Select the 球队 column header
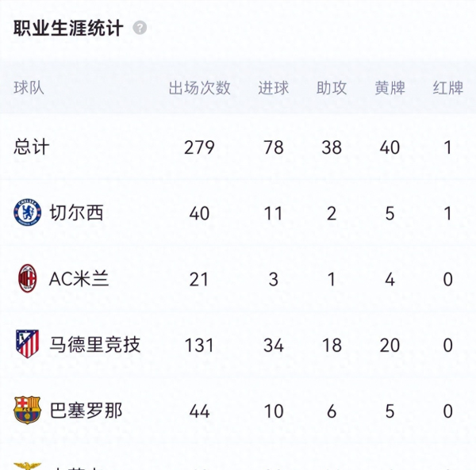The height and width of the screenshot is (470, 476). coord(29,88)
